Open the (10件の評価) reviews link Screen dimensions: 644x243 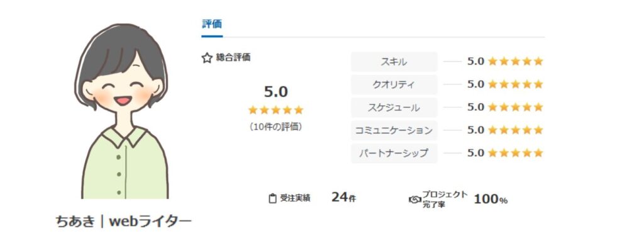[x=275, y=127]
